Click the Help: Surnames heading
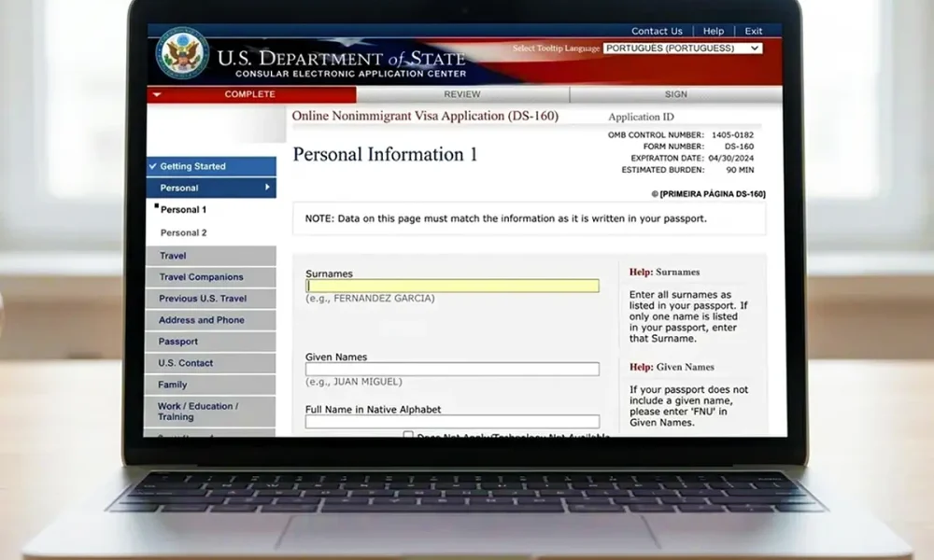This screenshot has height=560, width=934. tap(665, 272)
